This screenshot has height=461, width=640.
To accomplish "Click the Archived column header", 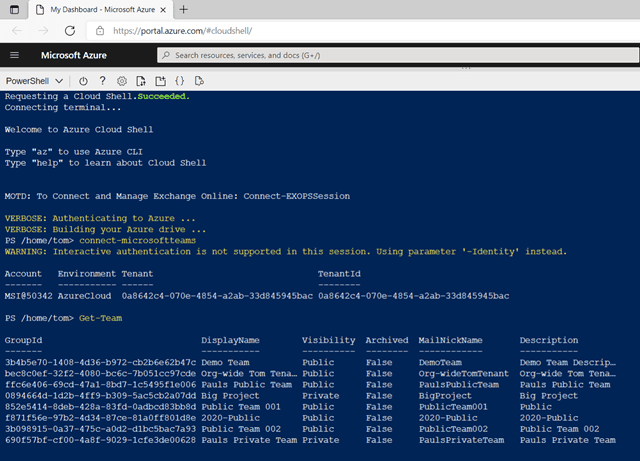I will pos(387,340).
